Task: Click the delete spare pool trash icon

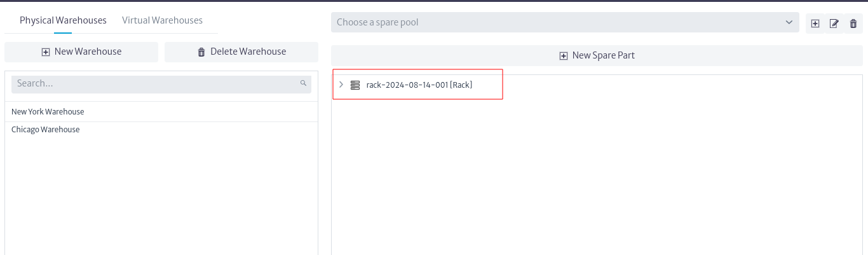Action: (853, 24)
